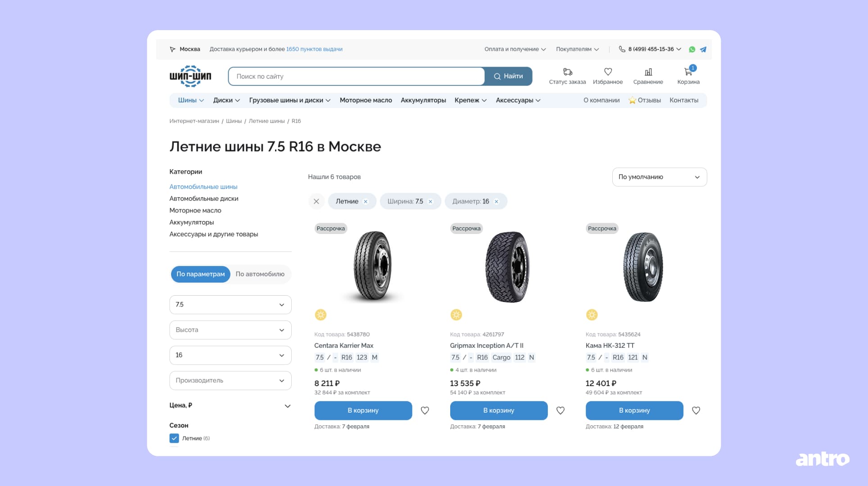
Task: Remove the Ширина: 7.5 filter chip
Action: pos(430,202)
